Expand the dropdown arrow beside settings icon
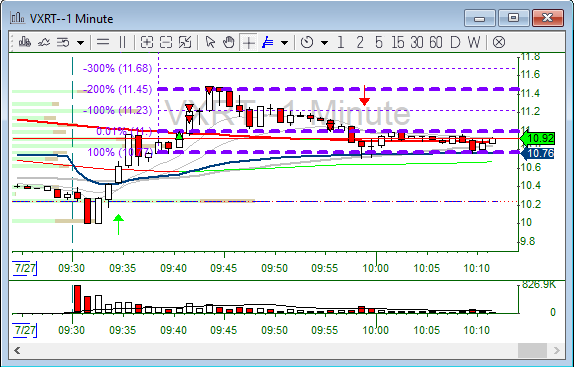The image size is (574, 367). (81, 43)
